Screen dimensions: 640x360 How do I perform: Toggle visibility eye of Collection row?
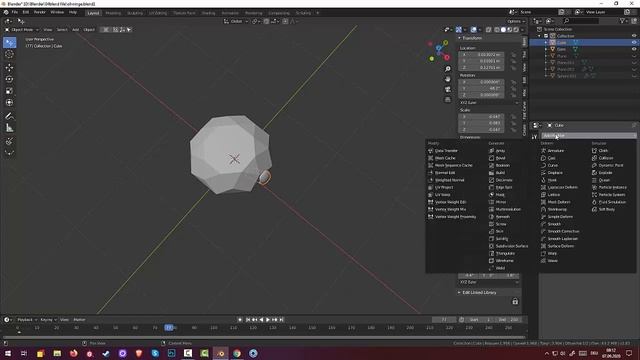click(634, 36)
